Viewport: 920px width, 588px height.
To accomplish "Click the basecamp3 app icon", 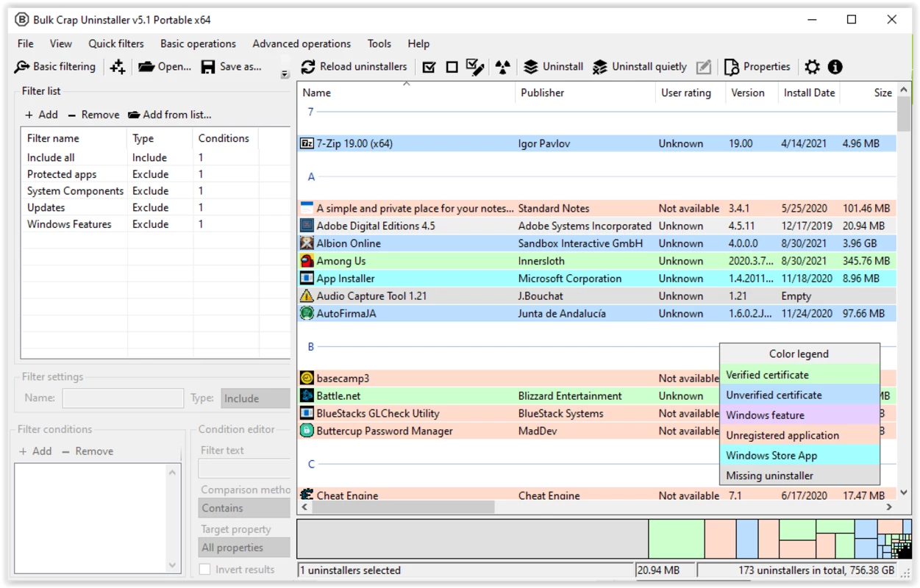I will (x=307, y=378).
